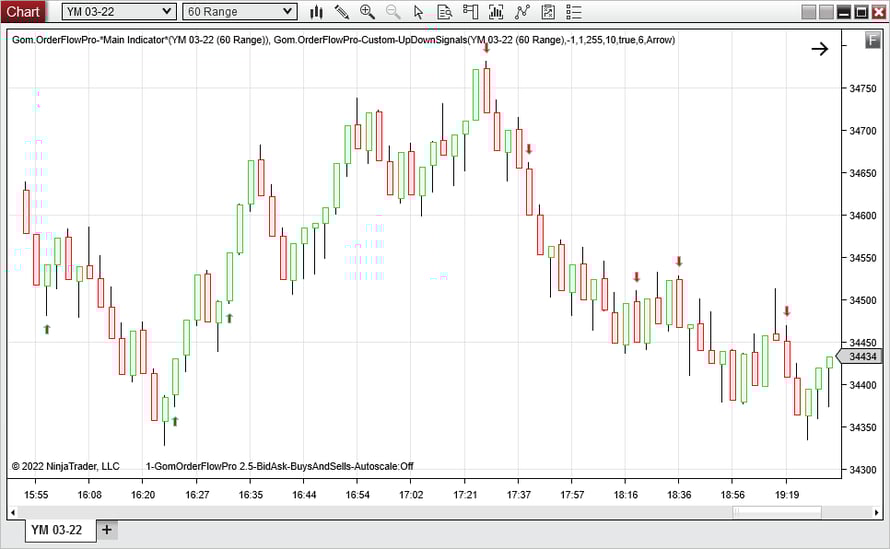Image resolution: width=890 pixels, height=549 pixels.
Task: Select the YM 03-22 tab
Action: 56,530
